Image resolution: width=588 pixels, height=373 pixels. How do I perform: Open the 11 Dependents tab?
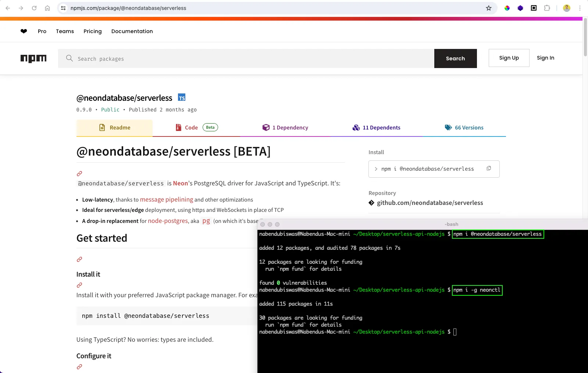coord(377,128)
